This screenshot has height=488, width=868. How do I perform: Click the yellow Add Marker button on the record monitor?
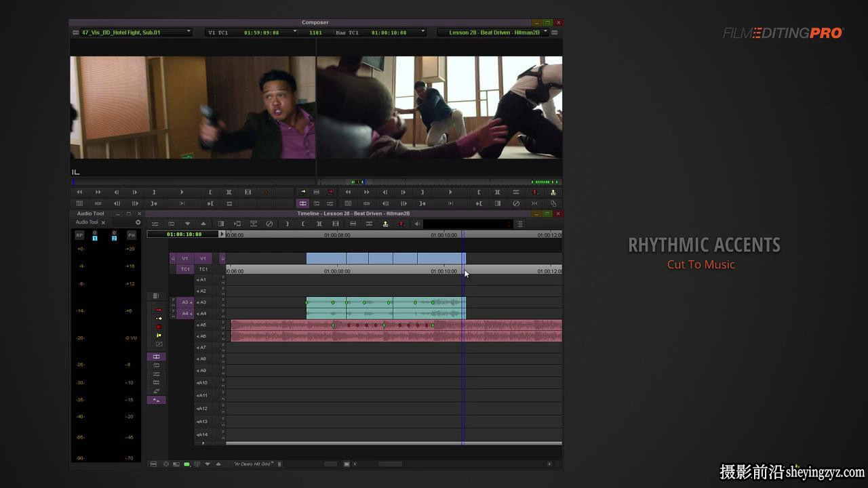click(x=553, y=192)
